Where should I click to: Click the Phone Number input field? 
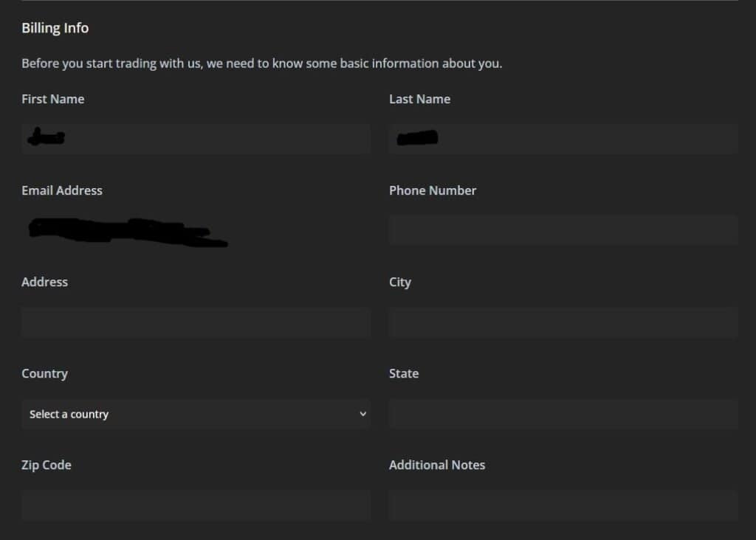(x=563, y=229)
